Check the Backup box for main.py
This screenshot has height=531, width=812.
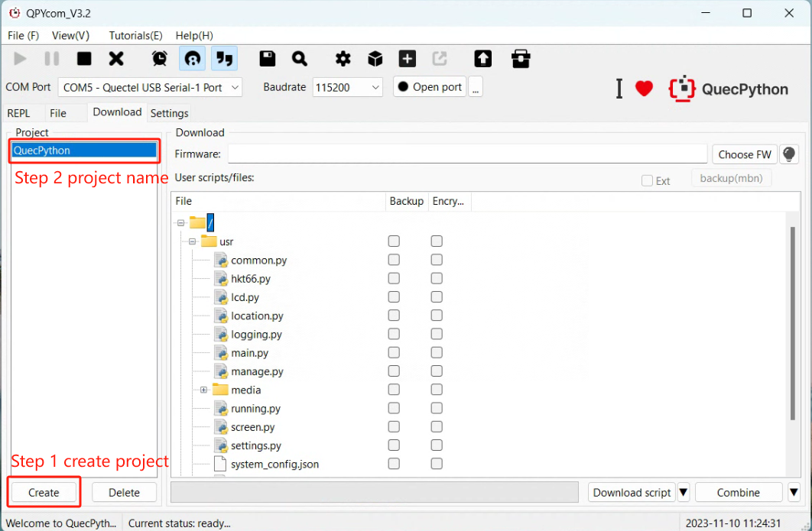click(x=394, y=352)
